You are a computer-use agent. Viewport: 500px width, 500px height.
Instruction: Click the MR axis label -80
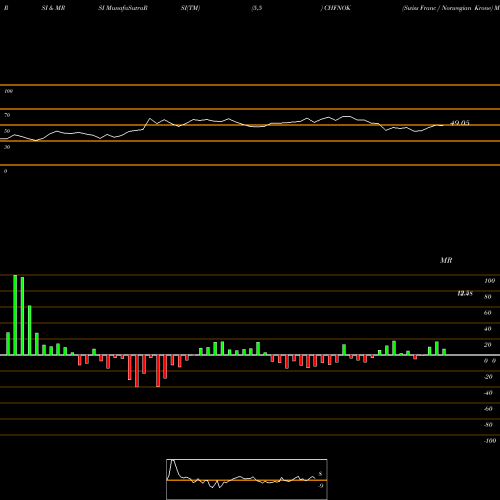[x=488, y=425]
